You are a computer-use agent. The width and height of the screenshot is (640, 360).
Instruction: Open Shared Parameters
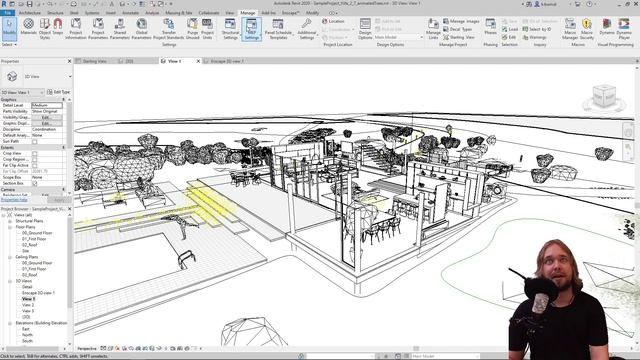click(120, 29)
